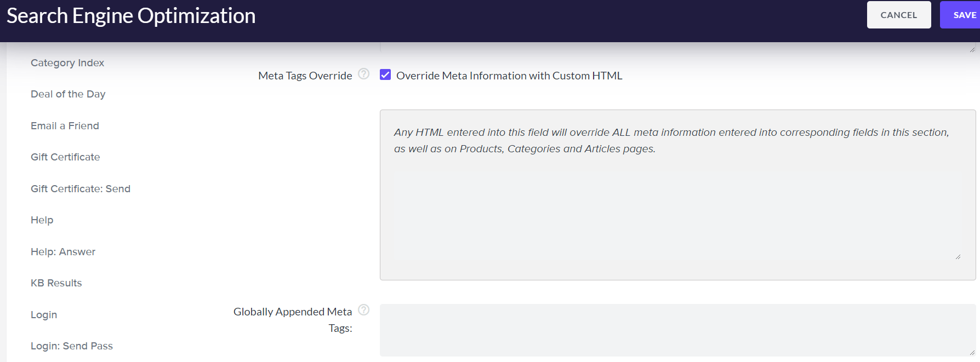
Task: Click resize handle of Globally Appended textarea
Action: click(x=972, y=352)
